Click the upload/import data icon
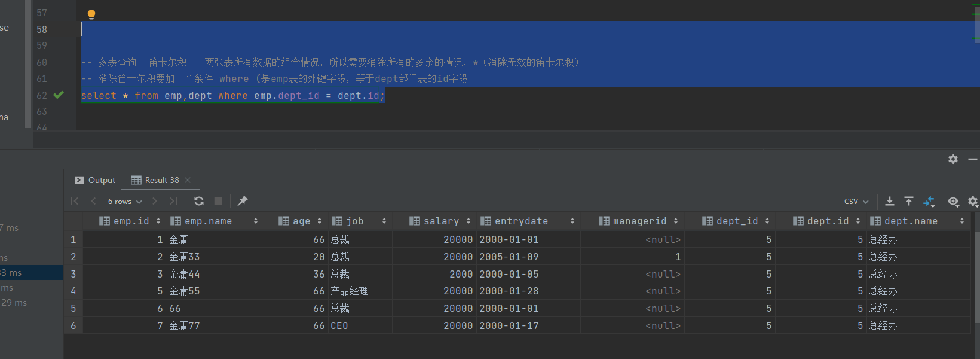The width and height of the screenshot is (980, 359). pos(909,202)
